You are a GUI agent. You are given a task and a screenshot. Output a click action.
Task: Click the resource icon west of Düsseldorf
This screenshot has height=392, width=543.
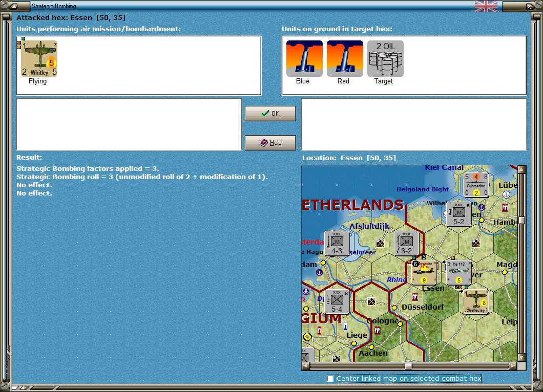[x=371, y=302]
